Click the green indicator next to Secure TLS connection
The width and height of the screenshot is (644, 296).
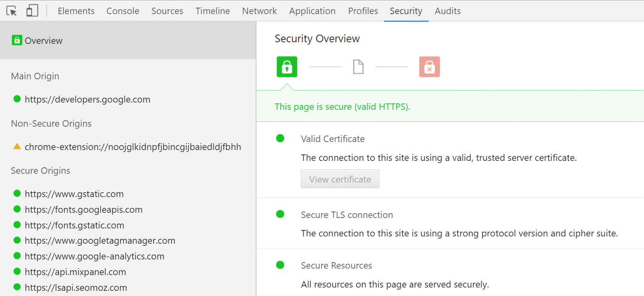(x=280, y=214)
